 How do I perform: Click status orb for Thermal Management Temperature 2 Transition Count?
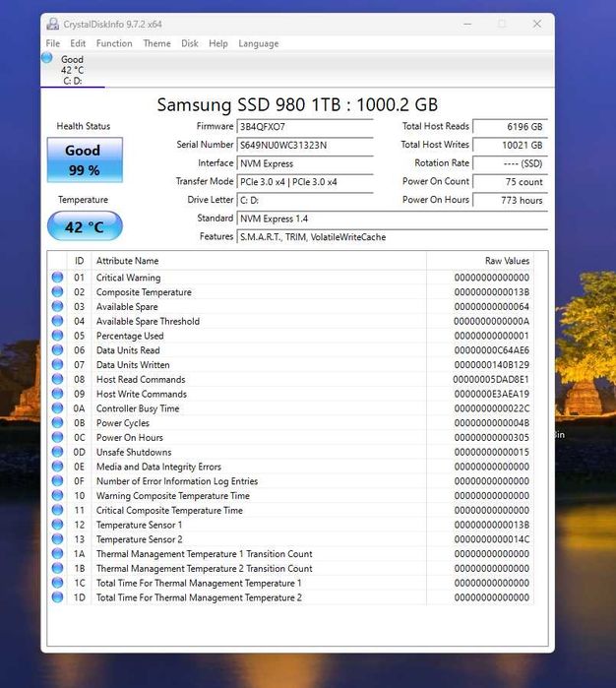point(57,567)
